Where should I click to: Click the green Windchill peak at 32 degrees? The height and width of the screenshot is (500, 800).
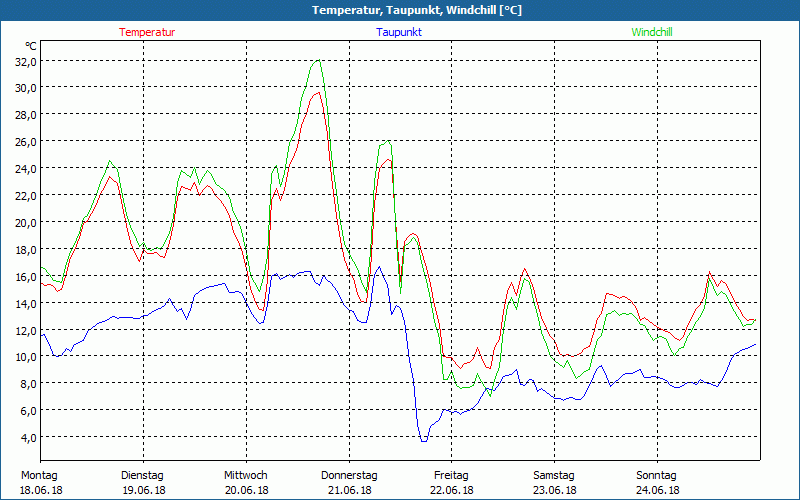pyautogui.click(x=318, y=60)
